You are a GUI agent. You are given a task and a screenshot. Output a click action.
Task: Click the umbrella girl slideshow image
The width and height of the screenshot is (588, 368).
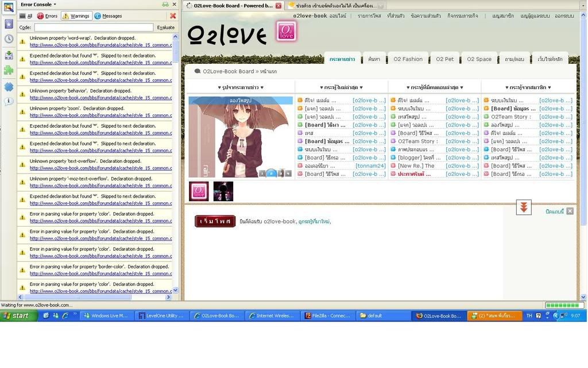(x=241, y=137)
